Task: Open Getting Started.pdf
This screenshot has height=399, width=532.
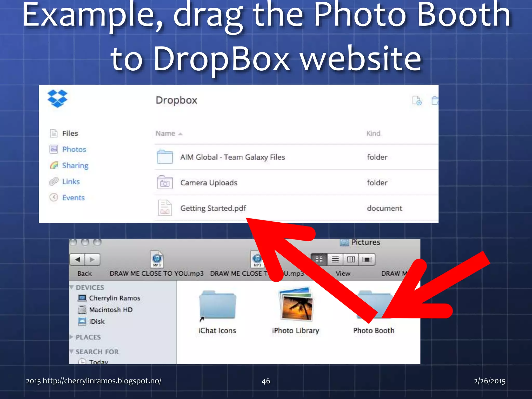Action: (213, 208)
